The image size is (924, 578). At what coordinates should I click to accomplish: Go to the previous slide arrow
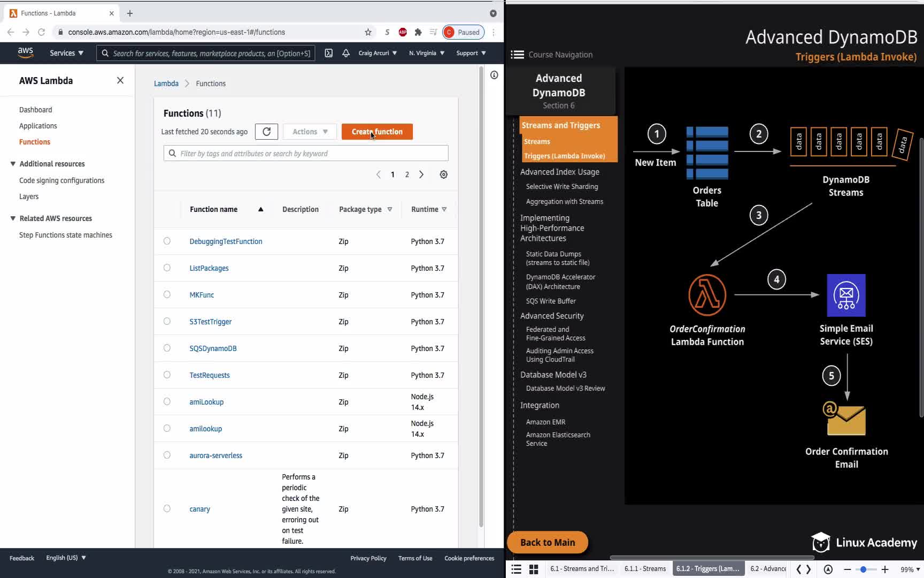click(x=799, y=569)
